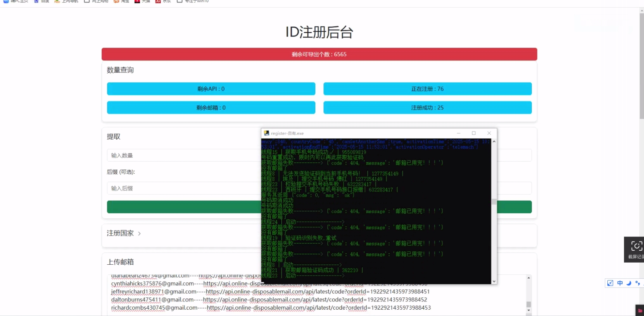
Task: Toggle the 中 Chinese input mode icon
Action: tap(620, 283)
